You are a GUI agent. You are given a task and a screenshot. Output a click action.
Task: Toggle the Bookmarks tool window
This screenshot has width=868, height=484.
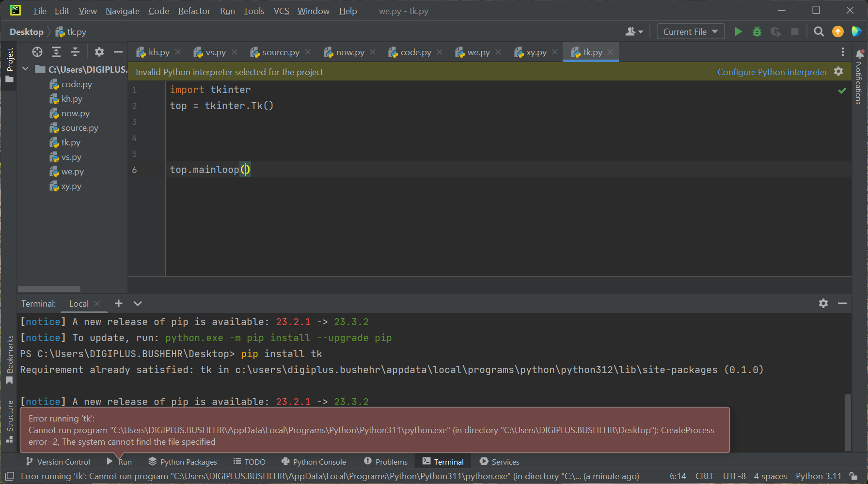point(9,359)
